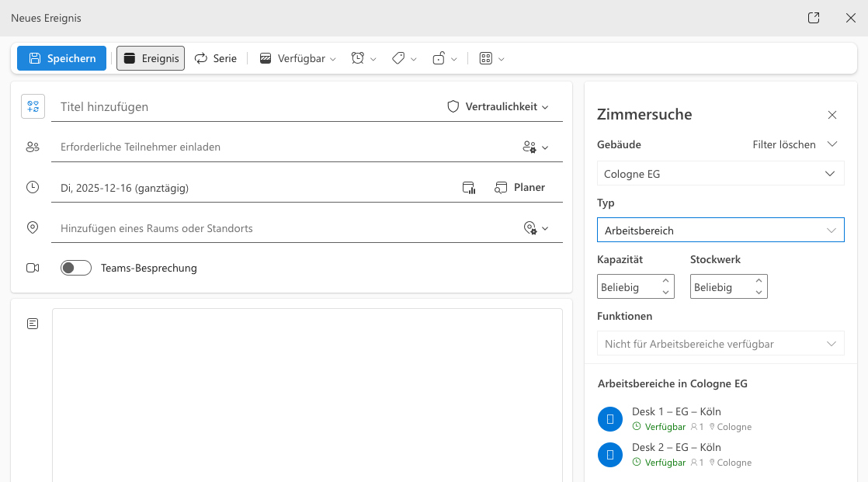
Task: Pop out the event window
Action: pos(814,18)
